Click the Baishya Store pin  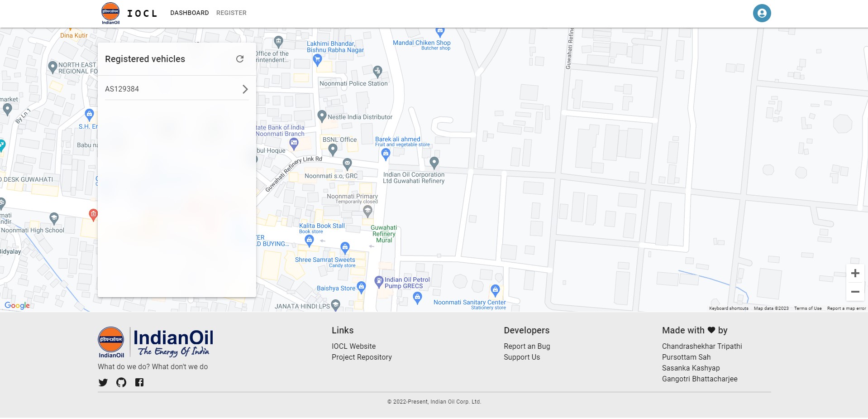point(361,287)
